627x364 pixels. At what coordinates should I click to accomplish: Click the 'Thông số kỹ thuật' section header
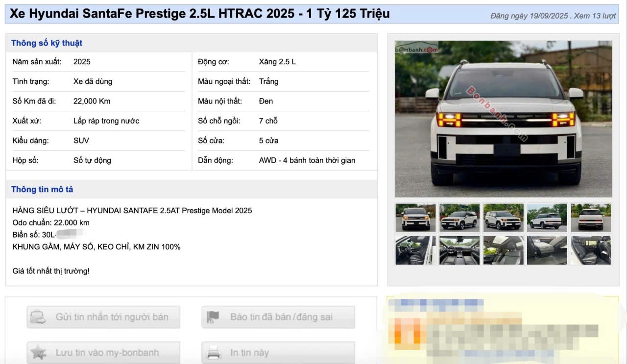47,43
